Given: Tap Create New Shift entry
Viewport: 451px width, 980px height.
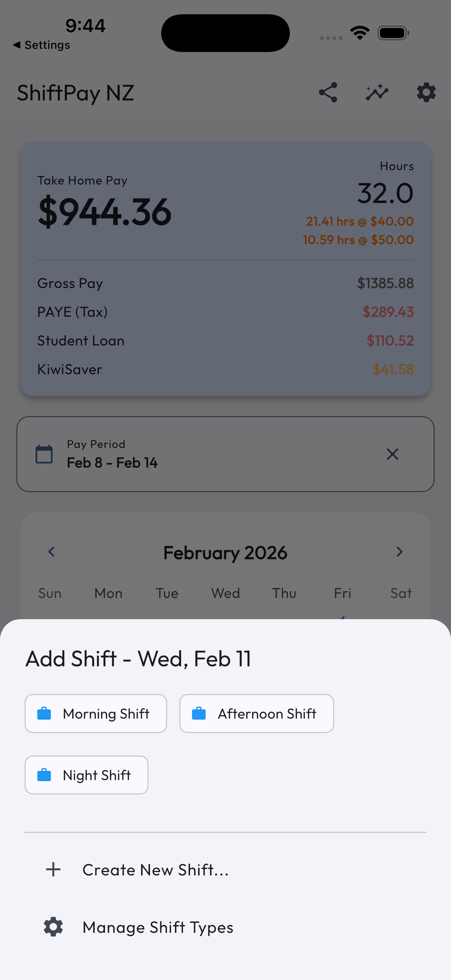Looking at the screenshot, I should coord(155,870).
